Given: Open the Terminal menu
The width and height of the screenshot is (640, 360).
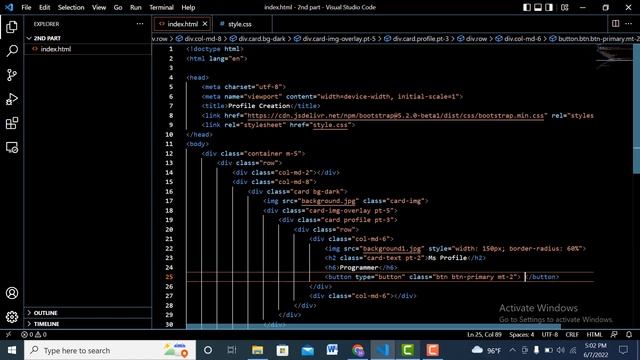Looking at the screenshot, I should click(161, 7).
